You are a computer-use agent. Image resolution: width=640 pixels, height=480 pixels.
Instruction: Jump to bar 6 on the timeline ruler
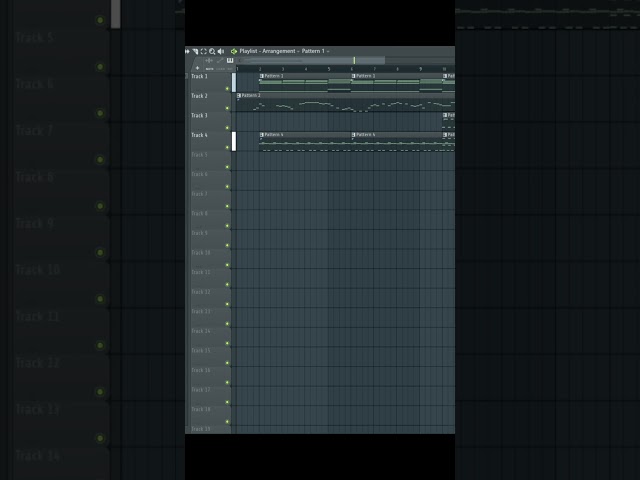point(351,69)
